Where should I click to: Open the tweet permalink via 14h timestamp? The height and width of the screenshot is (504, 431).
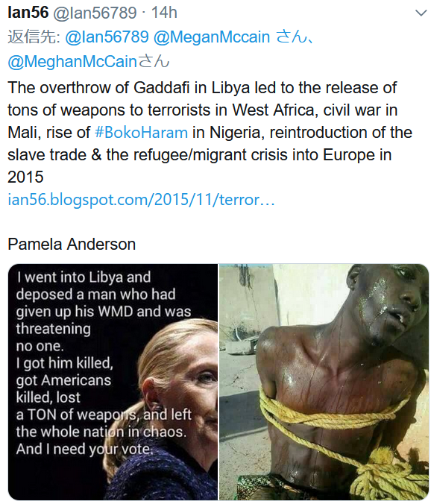tap(164, 13)
